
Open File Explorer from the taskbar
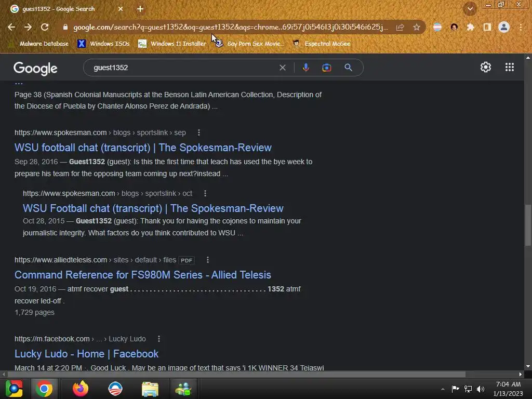tap(150, 389)
